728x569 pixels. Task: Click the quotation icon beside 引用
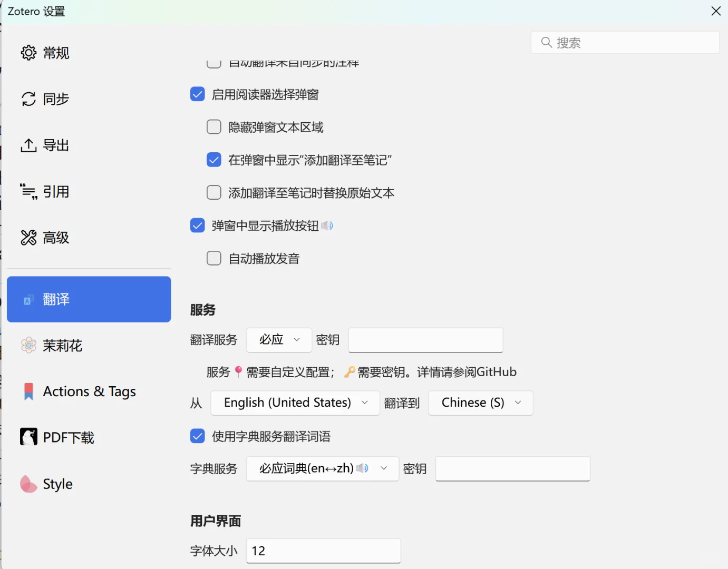coord(28,191)
